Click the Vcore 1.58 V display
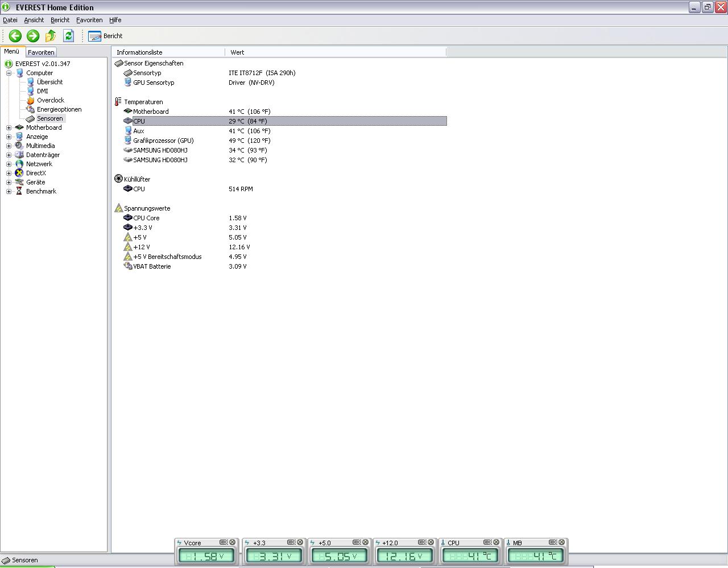 (x=206, y=556)
